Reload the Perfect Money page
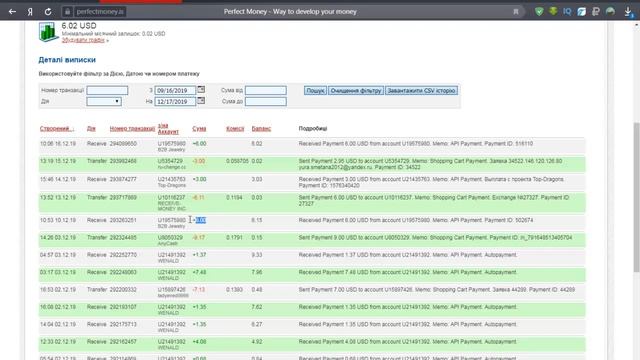 [48, 12]
